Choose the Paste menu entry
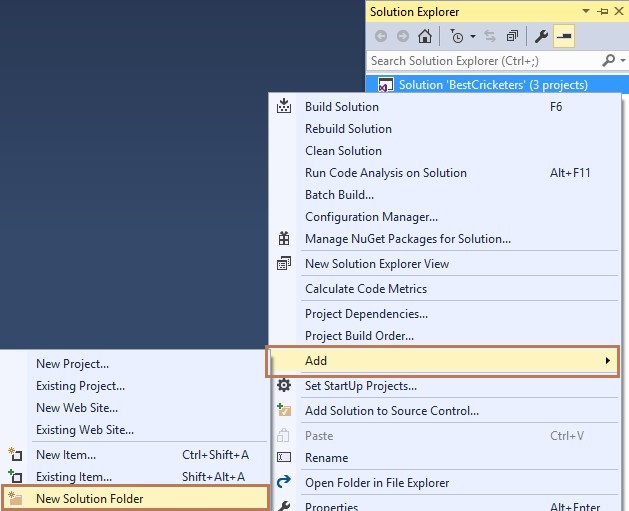The width and height of the screenshot is (629, 511). [x=445, y=436]
